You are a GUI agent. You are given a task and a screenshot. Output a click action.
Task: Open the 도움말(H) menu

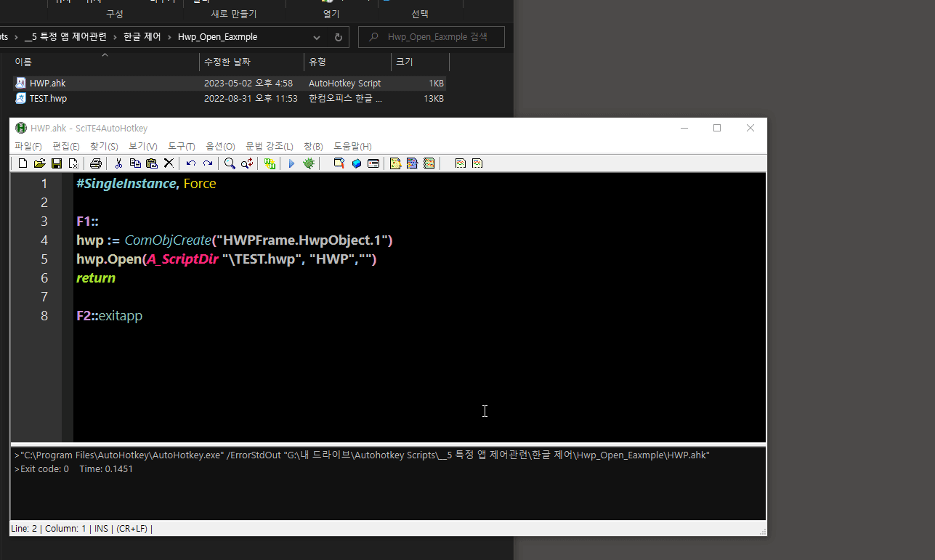pyautogui.click(x=352, y=146)
